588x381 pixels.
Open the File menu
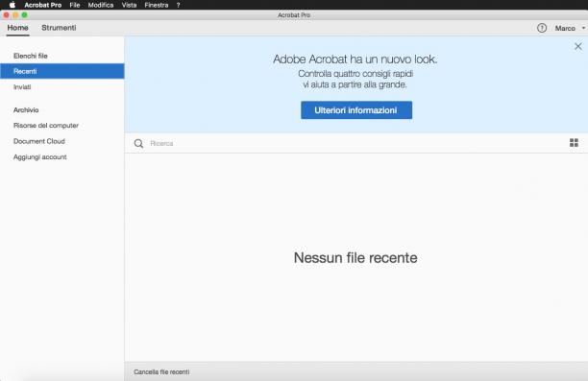coord(75,5)
